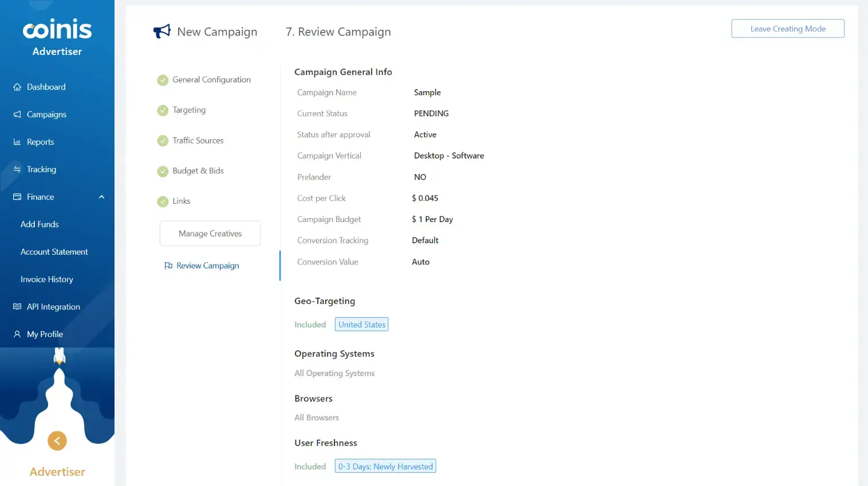Image resolution: width=868 pixels, height=486 pixels.
Task: Click the General Configuration green checkmark
Action: coord(163,80)
